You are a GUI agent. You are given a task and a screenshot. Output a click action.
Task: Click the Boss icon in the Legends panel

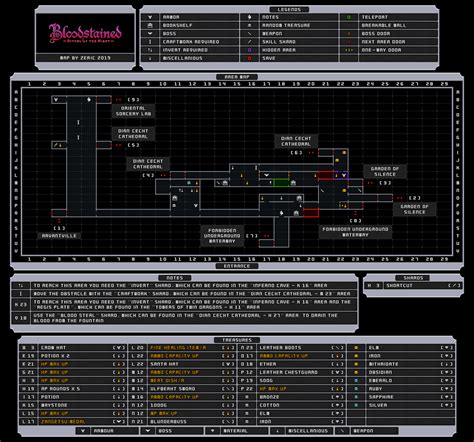point(150,33)
